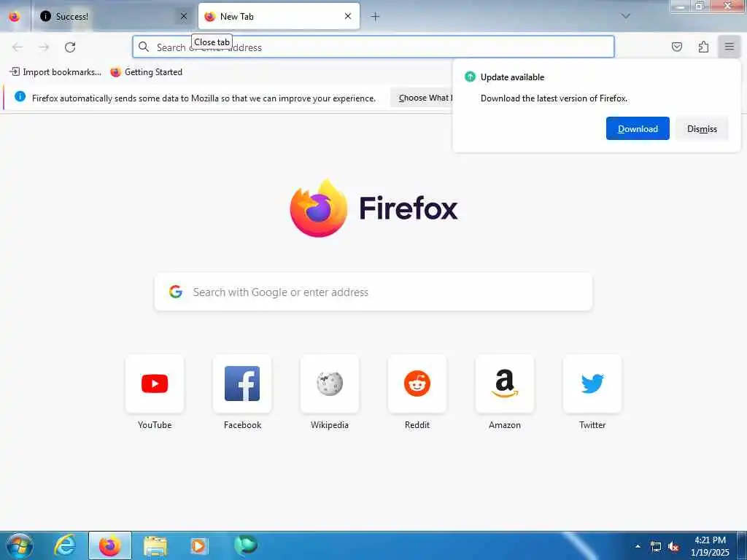The width and height of the screenshot is (747, 560).
Task: Open the Wikipedia shortcut tile
Action: point(330,384)
